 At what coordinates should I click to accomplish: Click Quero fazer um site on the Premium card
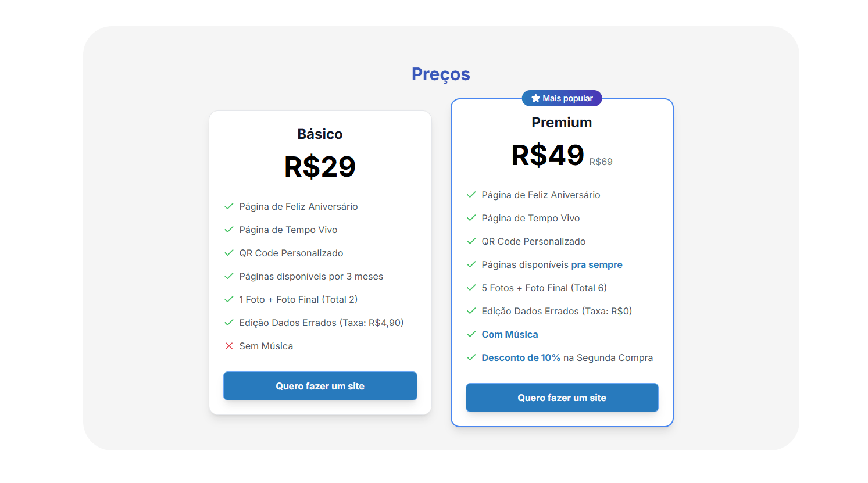pos(562,398)
